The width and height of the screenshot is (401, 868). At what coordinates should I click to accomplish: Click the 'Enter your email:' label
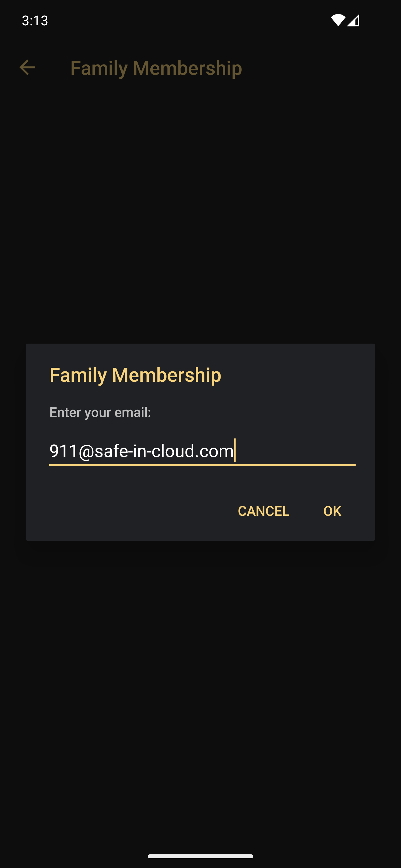pos(100,412)
